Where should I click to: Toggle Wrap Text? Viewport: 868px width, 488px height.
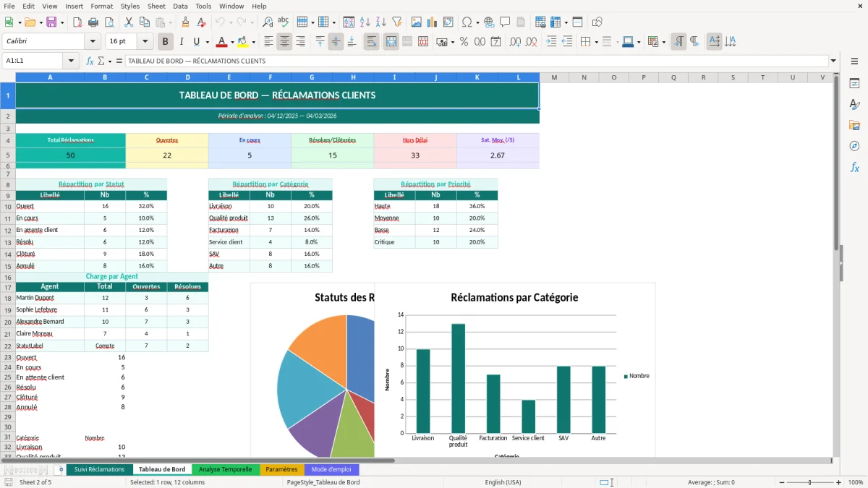click(x=372, y=42)
